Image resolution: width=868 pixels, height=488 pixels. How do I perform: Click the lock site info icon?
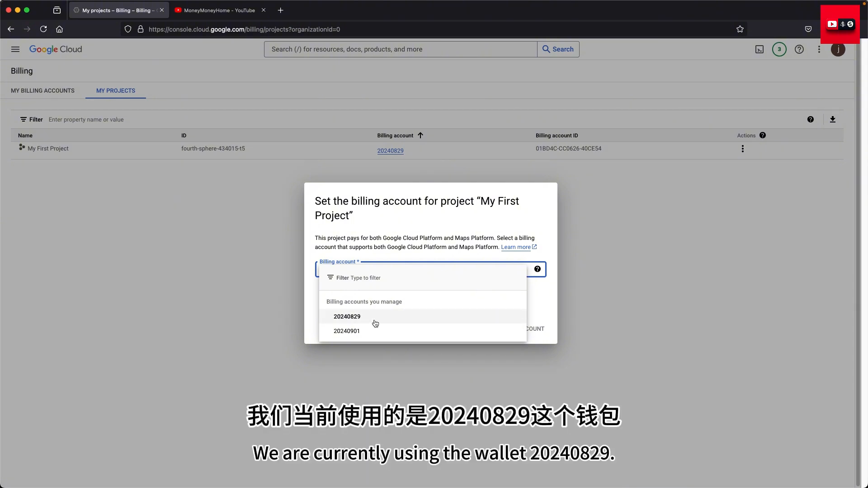click(x=141, y=29)
